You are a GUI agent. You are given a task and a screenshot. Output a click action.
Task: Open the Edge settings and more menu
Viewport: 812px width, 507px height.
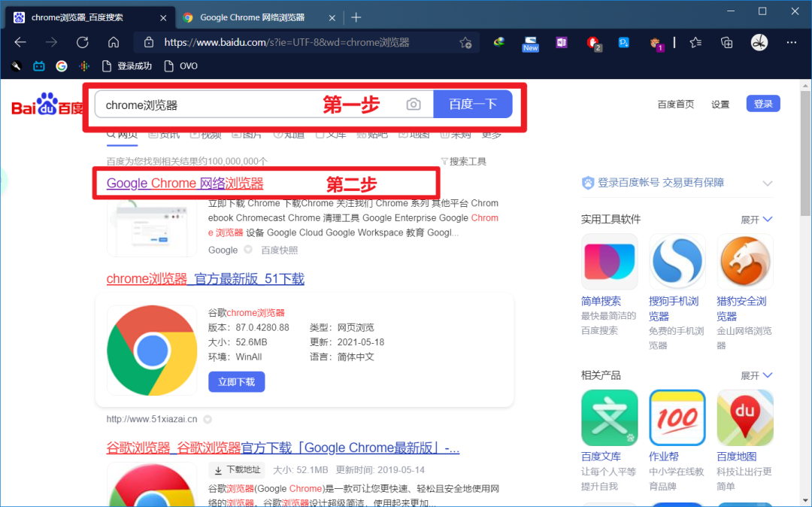791,42
